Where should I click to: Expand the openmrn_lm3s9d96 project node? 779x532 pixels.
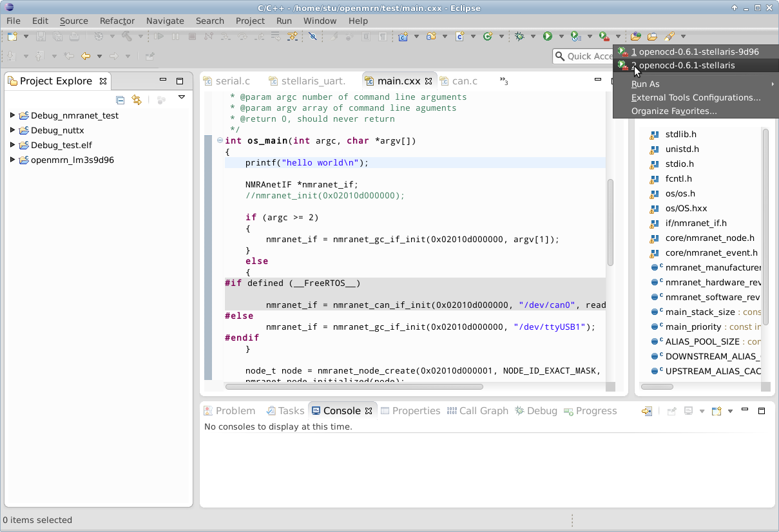point(12,160)
